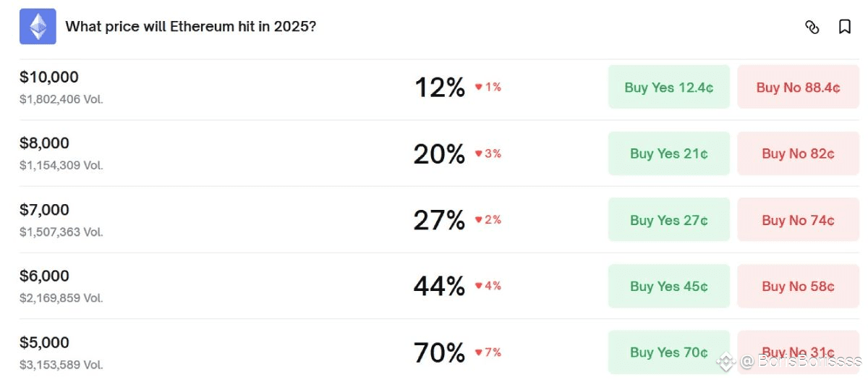The image size is (868, 380).
Task: Click Buy No 88.4¢ for $10,000
Action: (x=799, y=87)
